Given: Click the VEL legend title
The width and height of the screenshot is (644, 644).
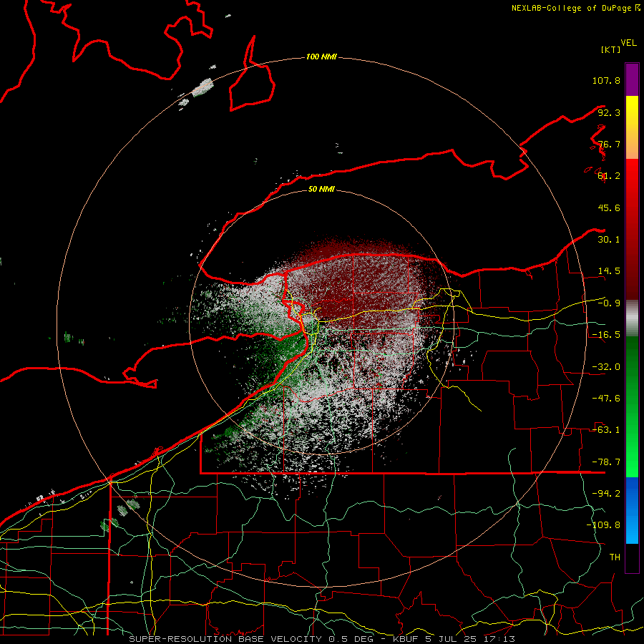Looking at the screenshot, I should pyautogui.click(x=628, y=43).
